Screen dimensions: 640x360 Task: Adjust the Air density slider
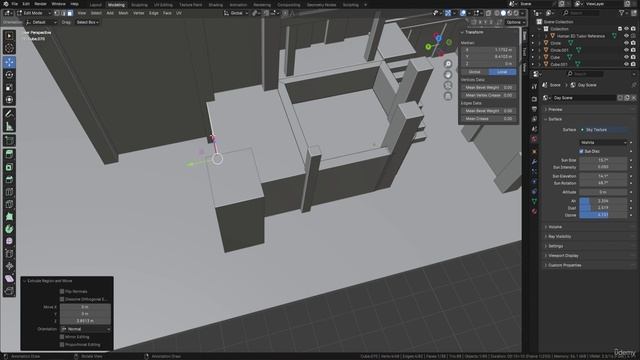(603, 201)
